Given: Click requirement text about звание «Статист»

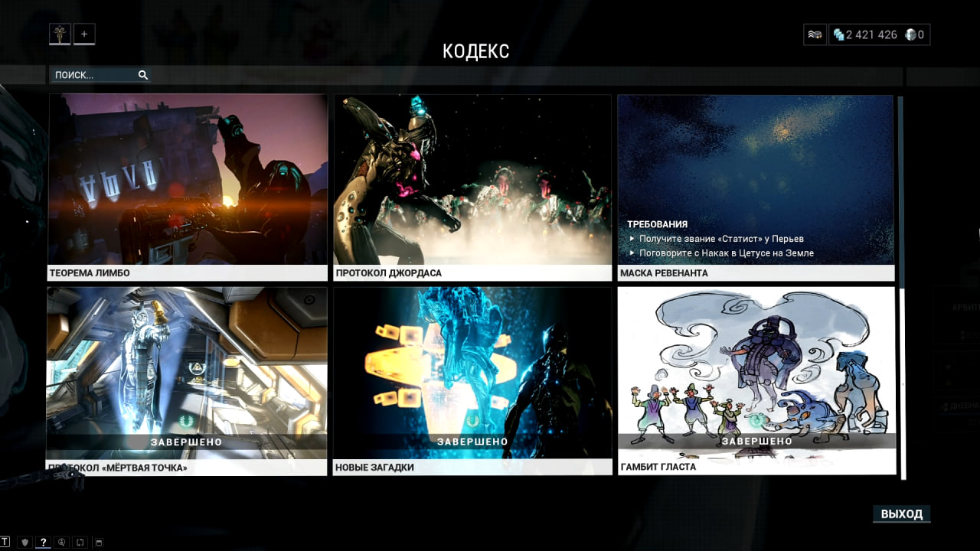Looking at the screenshot, I should (721, 239).
